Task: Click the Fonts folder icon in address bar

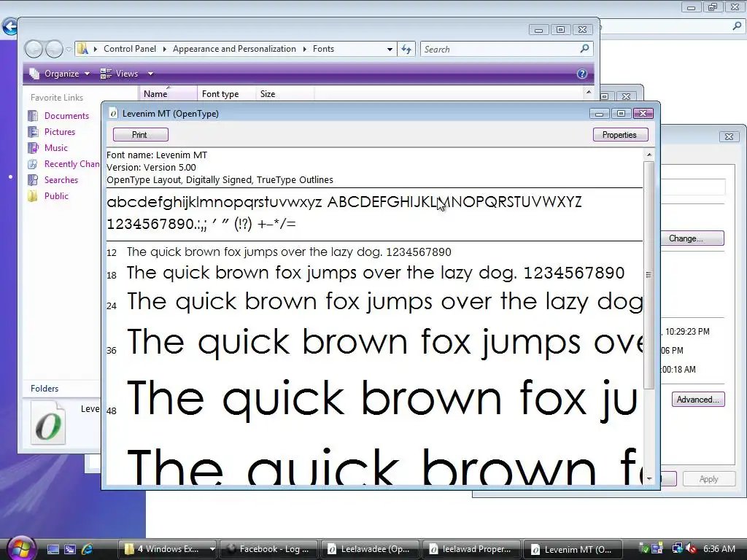Action: pyautogui.click(x=83, y=49)
